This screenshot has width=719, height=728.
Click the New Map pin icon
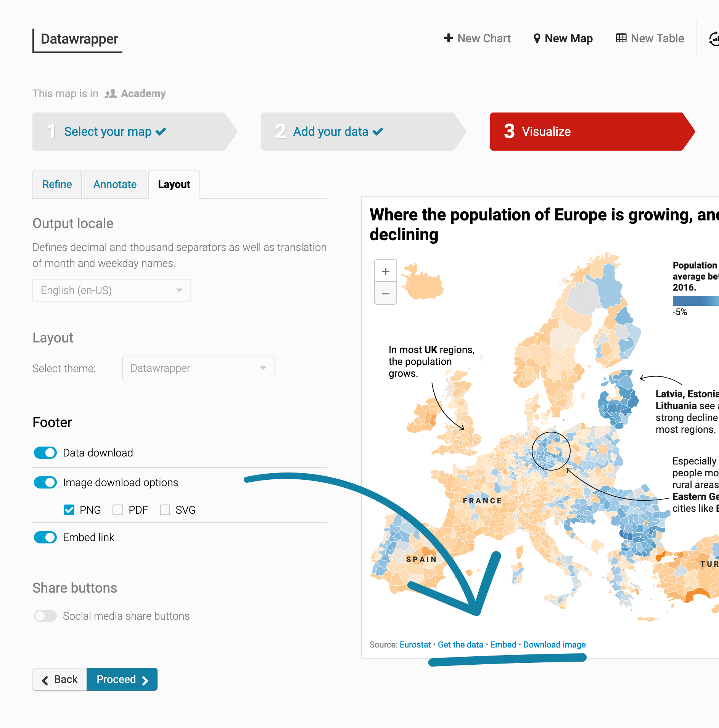pyautogui.click(x=537, y=39)
